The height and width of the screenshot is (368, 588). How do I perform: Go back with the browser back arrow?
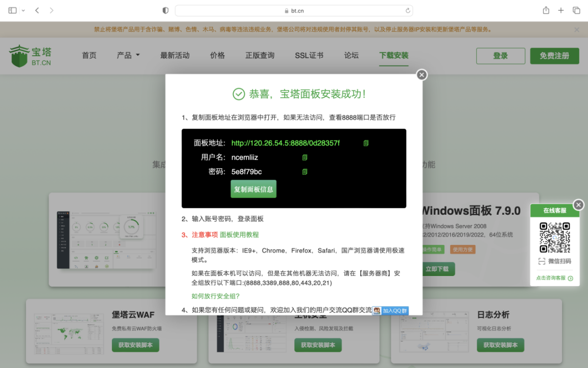37,11
